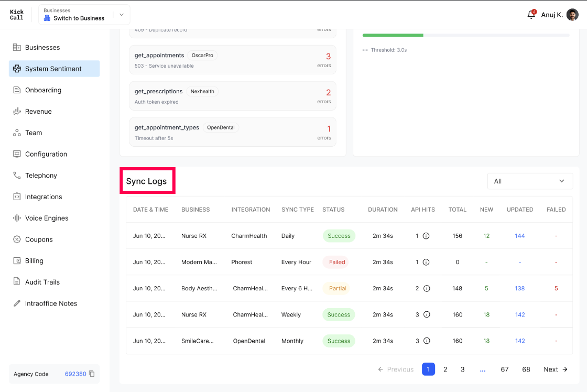Open the notifications bell
587x392 pixels.
coord(531,15)
